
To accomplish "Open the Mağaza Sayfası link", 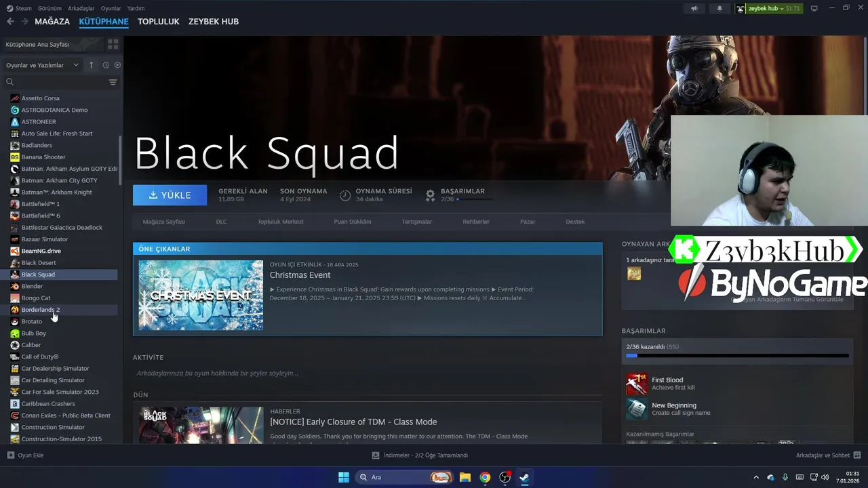I will tap(164, 222).
